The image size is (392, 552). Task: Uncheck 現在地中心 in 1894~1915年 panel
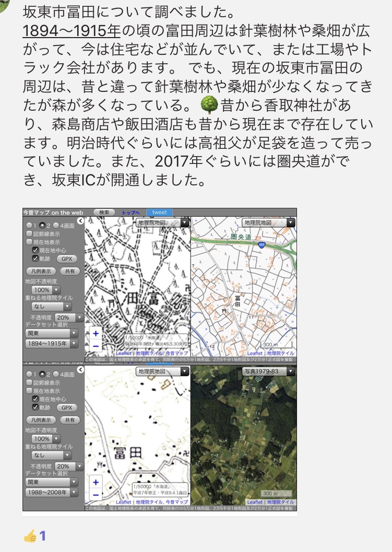point(35,250)
